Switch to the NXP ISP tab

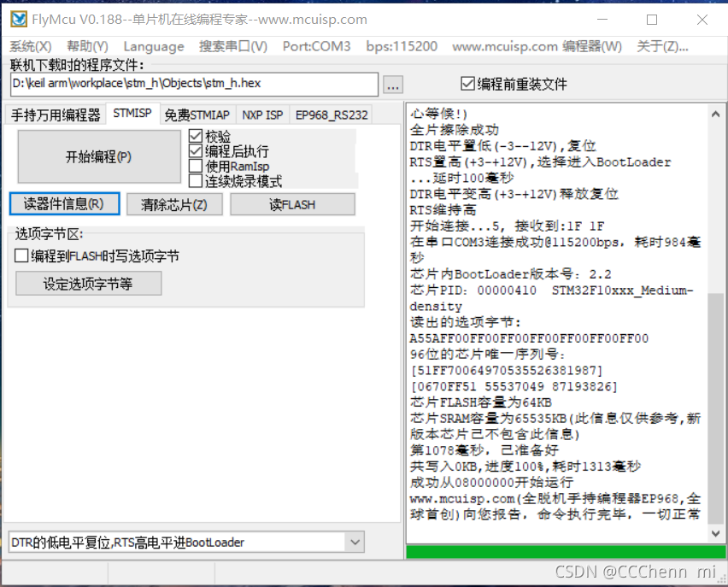[262, 113]
